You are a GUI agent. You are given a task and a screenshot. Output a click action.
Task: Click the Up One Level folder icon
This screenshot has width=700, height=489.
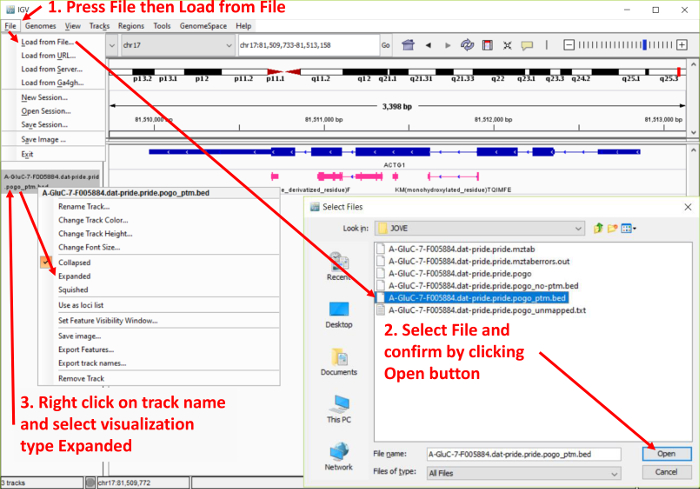click(x=598, y=228)
